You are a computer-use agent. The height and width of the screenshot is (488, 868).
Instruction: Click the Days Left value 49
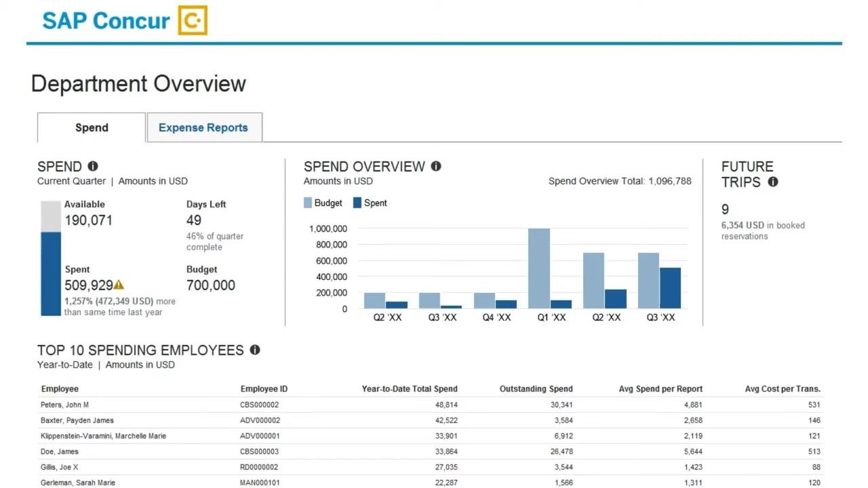pos(194,220)
